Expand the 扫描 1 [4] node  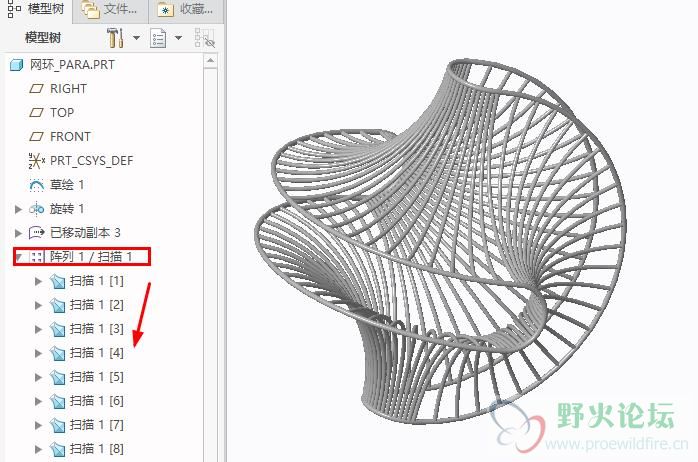(38, 353)
